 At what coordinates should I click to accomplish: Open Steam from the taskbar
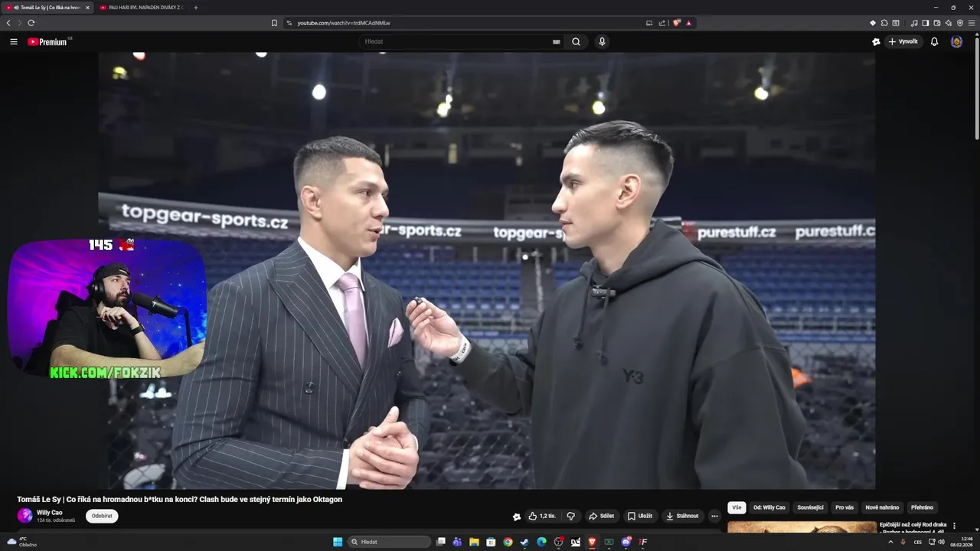tap(524, 542)
